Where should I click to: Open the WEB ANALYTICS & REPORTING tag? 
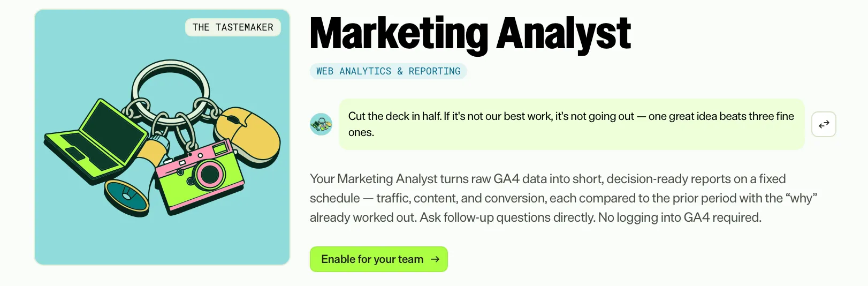click(x=388, y=71)
